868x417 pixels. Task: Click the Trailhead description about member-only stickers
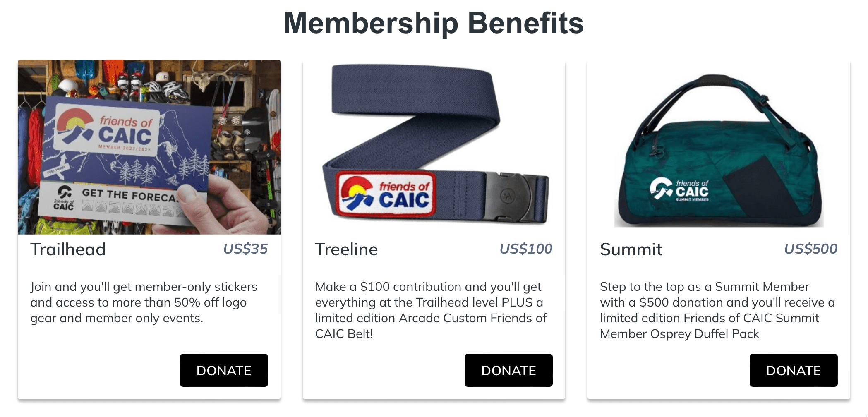(144, 302)
